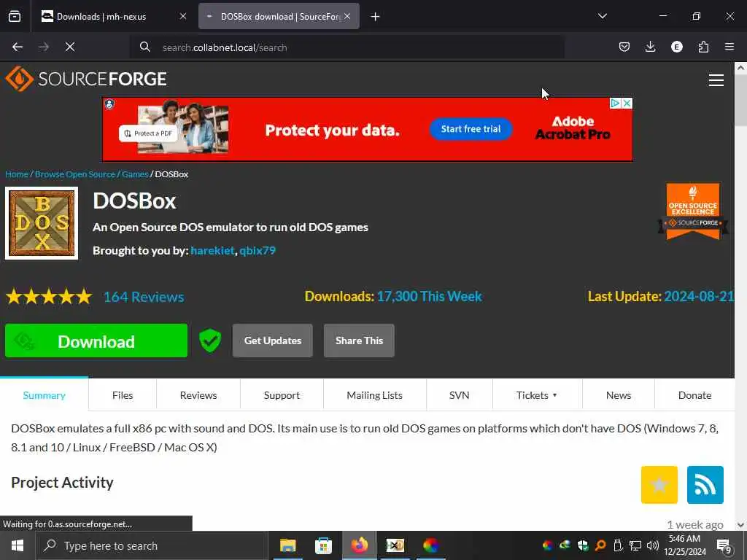This screenshot has height=560, width=747.
Task: Open Microsoft Store from the taskbar
Action: click(x=323, y=545)
